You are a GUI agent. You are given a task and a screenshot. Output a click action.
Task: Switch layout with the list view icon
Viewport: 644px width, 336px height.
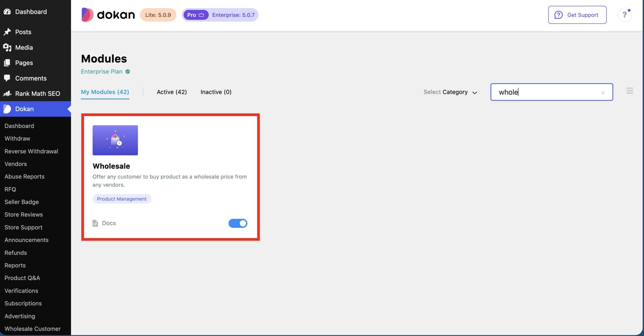point(630,91)
